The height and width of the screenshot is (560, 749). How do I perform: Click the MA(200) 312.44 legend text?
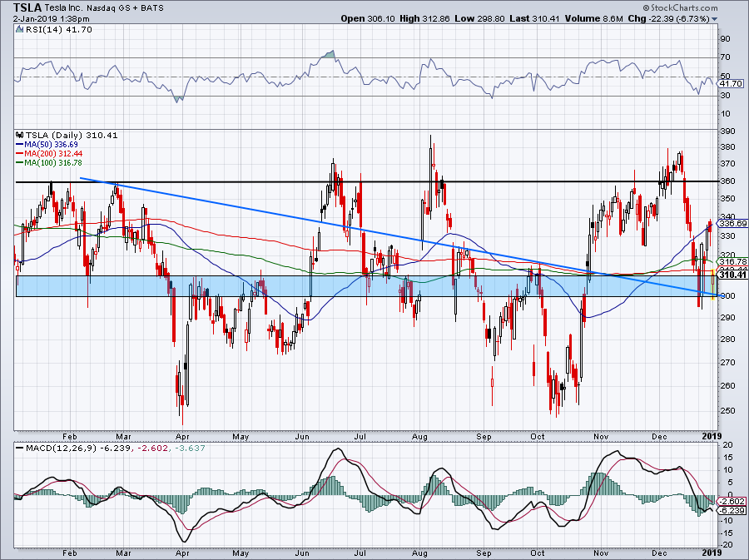point(53,154)
